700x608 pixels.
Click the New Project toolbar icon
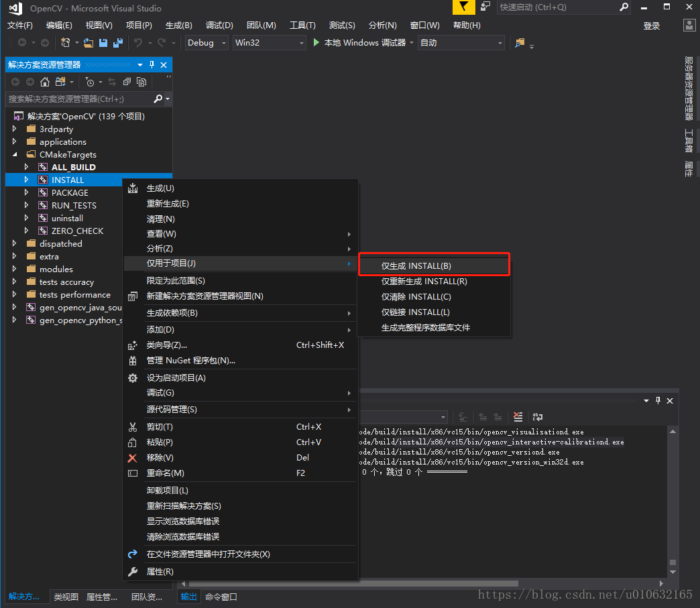pos(66,43)
